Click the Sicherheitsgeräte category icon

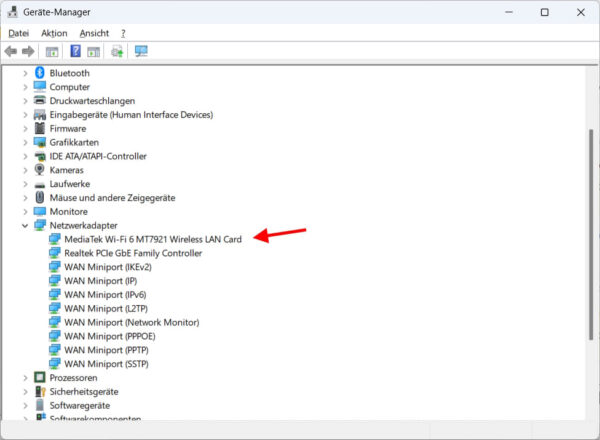click(x=40, y=391)
